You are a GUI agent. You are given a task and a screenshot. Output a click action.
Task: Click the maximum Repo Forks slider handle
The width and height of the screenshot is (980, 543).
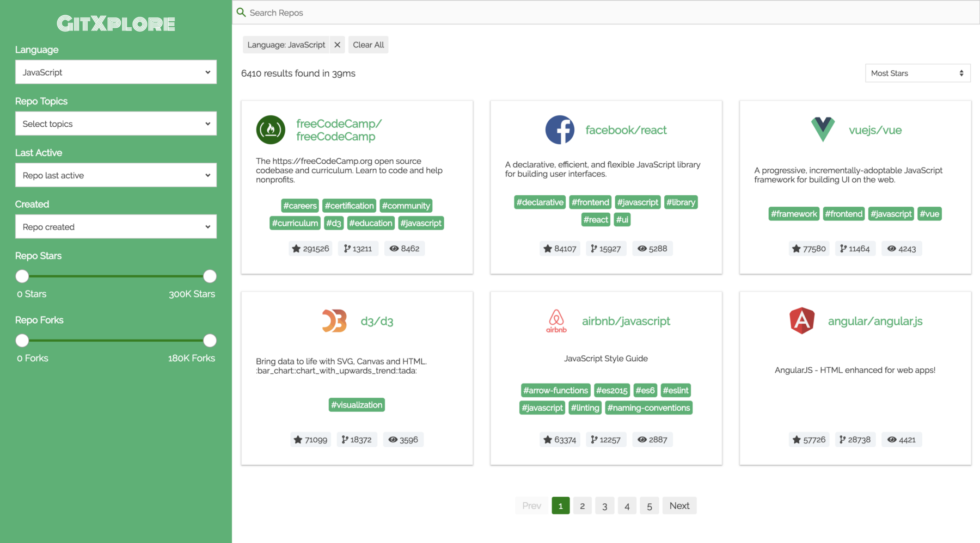(210, 341)
